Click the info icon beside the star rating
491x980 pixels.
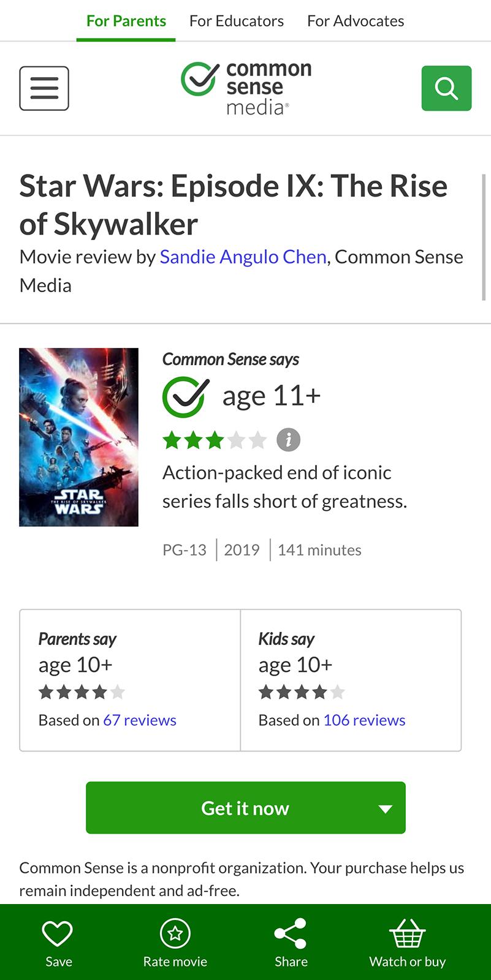(x=288, y=439)
